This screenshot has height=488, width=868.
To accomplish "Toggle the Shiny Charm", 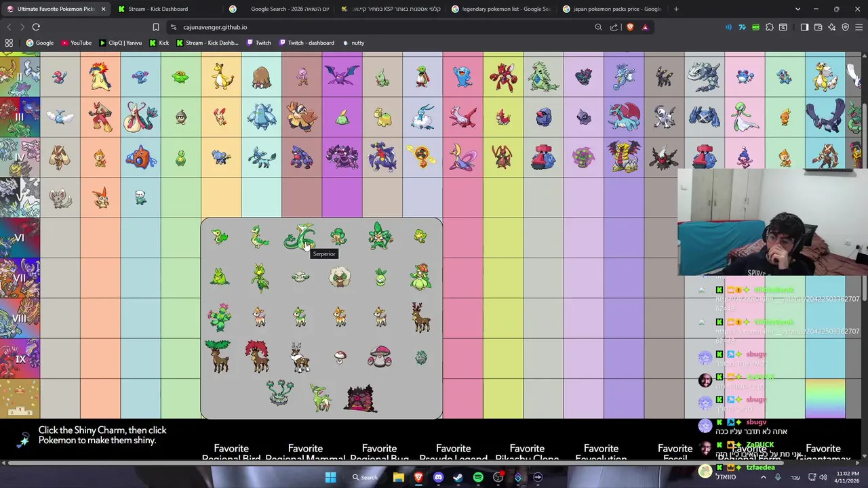I will click(23, 440).
